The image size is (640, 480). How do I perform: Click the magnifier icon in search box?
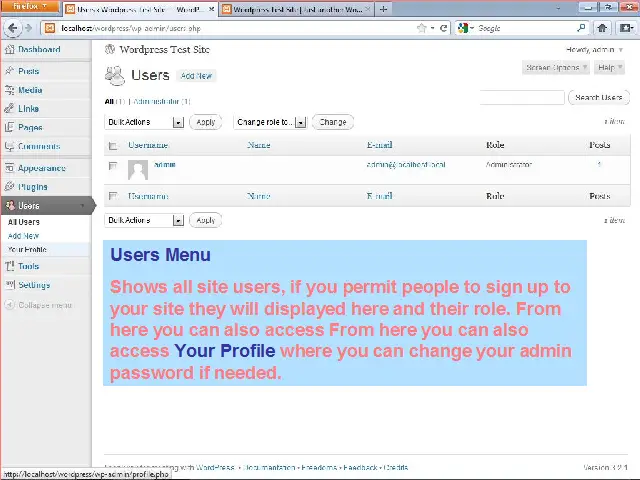581,28
